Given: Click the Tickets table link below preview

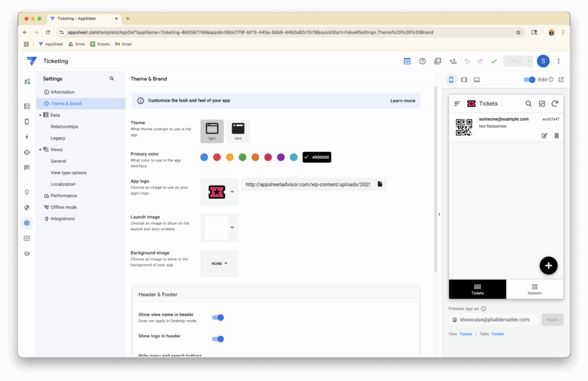Looking at the screenshot, I should pos(497,334).
